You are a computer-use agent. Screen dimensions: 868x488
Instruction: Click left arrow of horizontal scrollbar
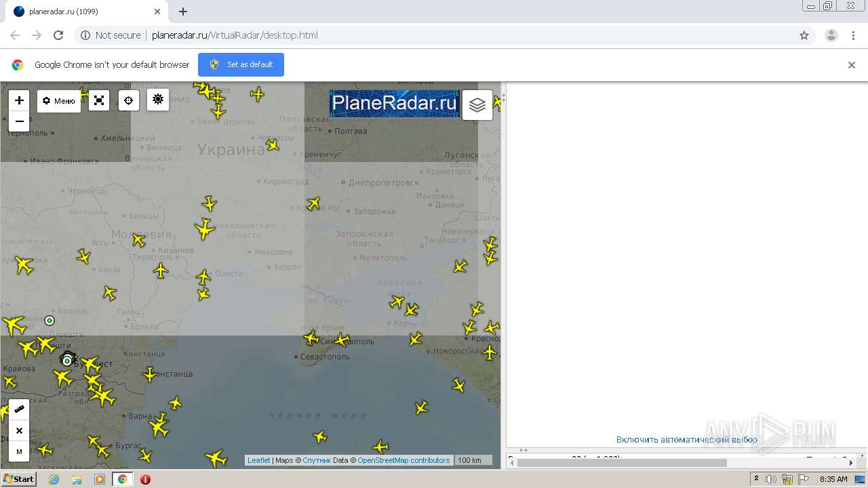pyautogui.click(x=511, y=463)
